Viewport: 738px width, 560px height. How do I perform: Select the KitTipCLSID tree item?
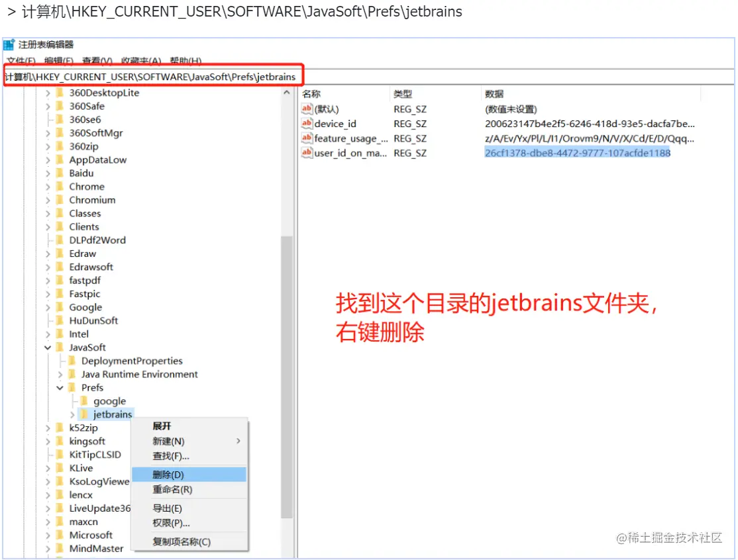[x=95, y=455]
